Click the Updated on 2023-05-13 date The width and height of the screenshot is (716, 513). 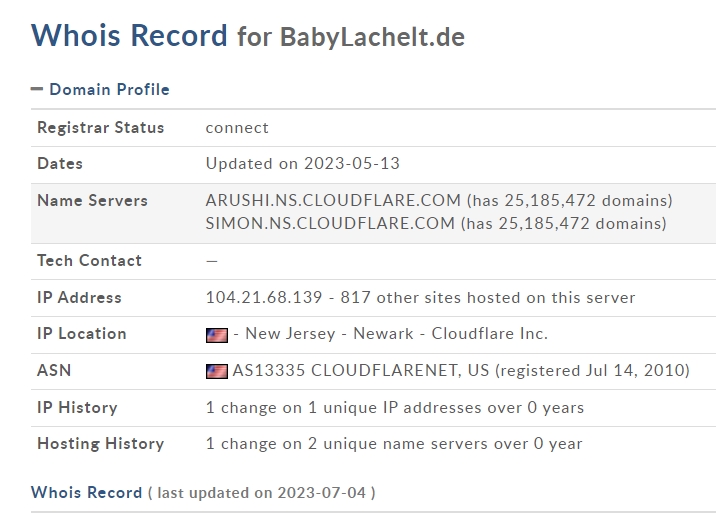tap(302, 163)
